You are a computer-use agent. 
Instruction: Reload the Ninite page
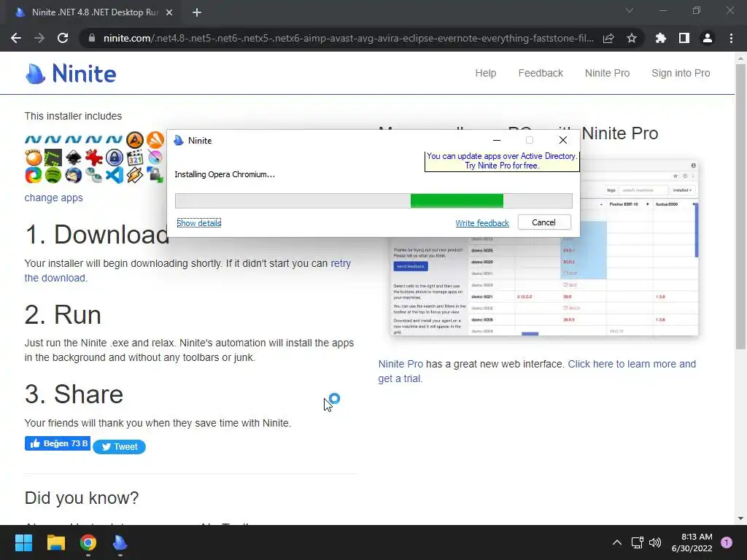[63, 38]
